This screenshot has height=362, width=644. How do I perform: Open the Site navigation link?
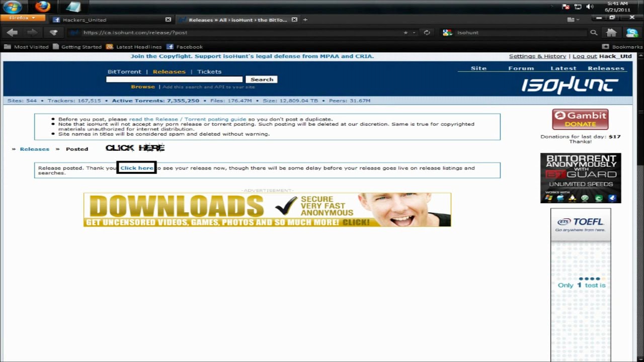478,68
